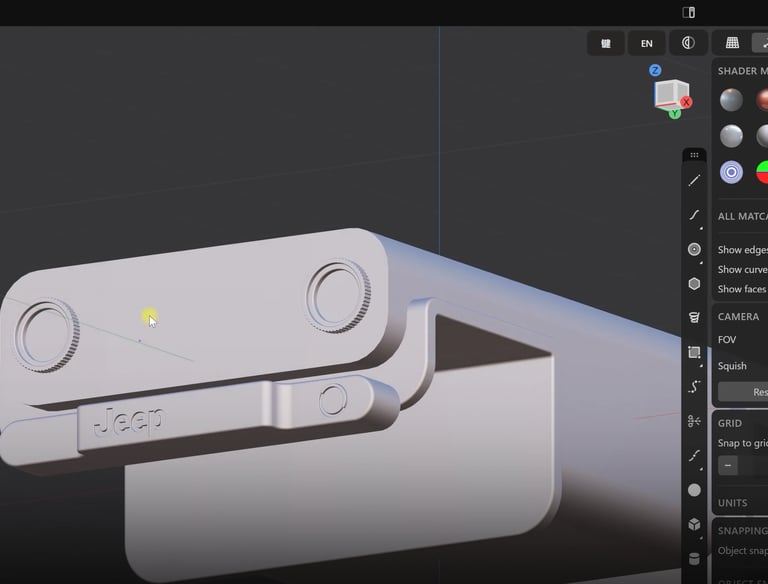Image resolution: width=768 pixels, height=584 pixels.
Task: Click the EN language button
Action: point(647,44)
